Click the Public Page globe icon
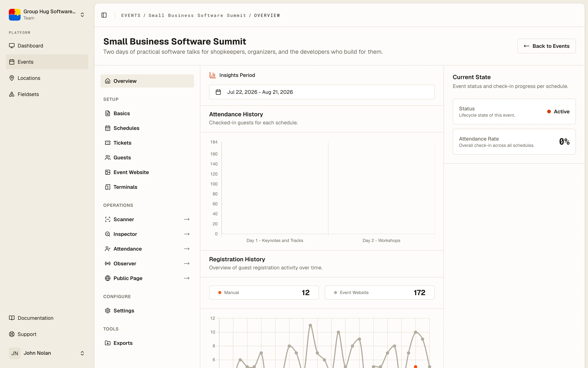Screen dimensions: 588x368 (x=108, y=278)
